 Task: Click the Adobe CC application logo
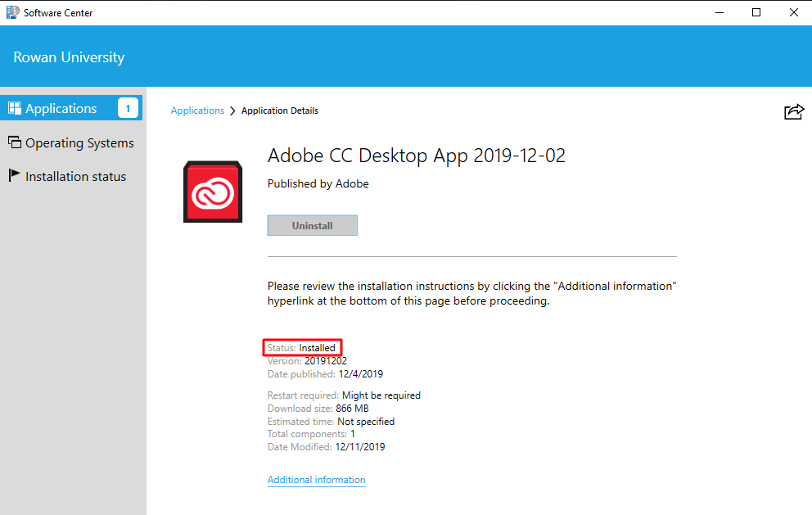(x=213, y=192)
